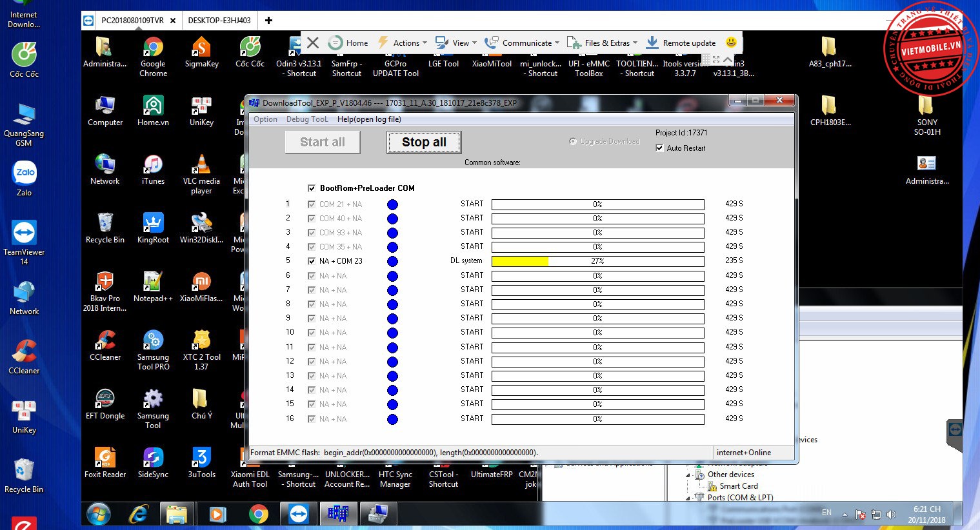980x530 pixels.
Task: Select Smart Card in device tree
Action: pos(739,486)
